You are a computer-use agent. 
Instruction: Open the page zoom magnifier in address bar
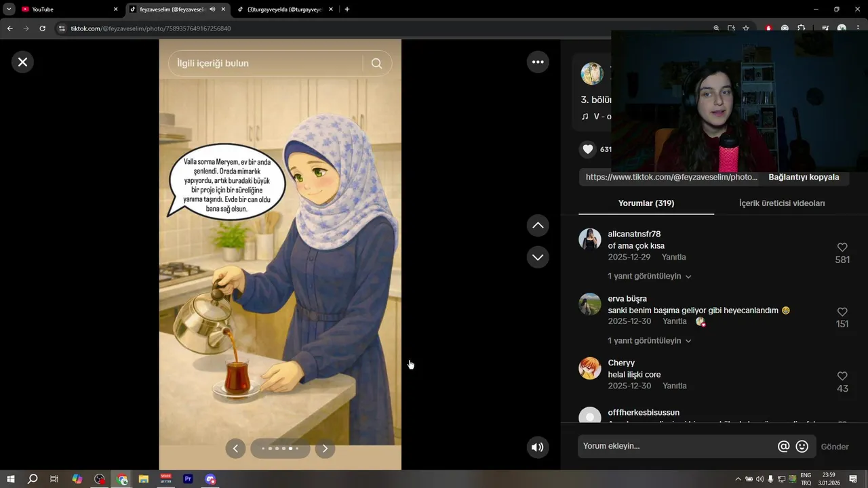click(x=716, y=28)
